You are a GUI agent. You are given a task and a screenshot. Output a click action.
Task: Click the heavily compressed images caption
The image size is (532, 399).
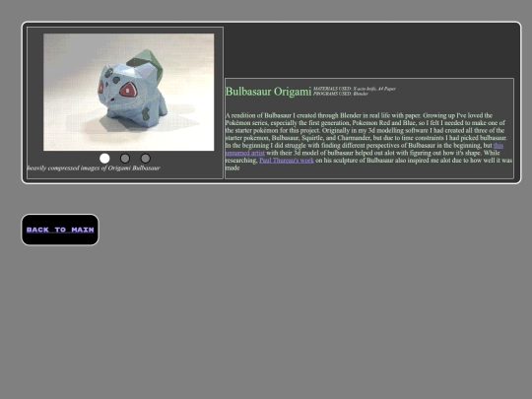click(94, 167)
